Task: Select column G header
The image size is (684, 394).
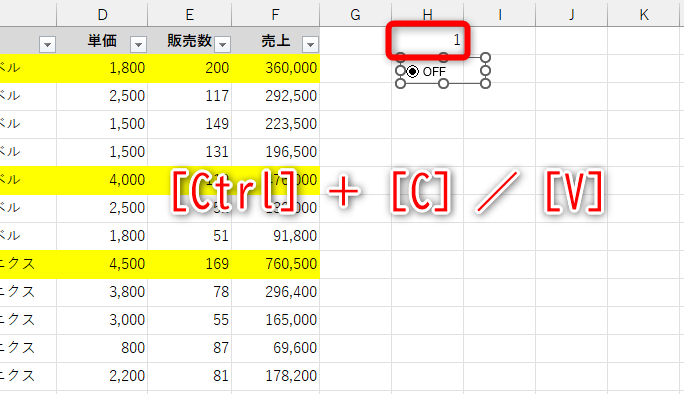Action: [356, 14]
